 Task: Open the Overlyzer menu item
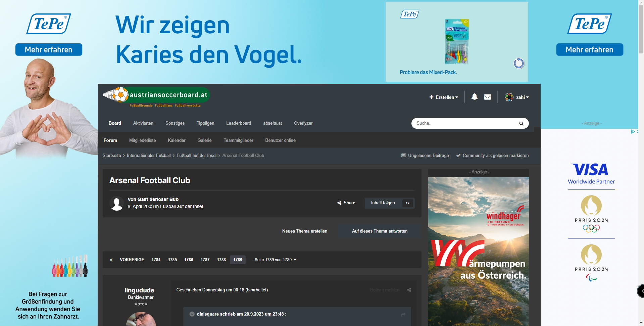[303, 123]
